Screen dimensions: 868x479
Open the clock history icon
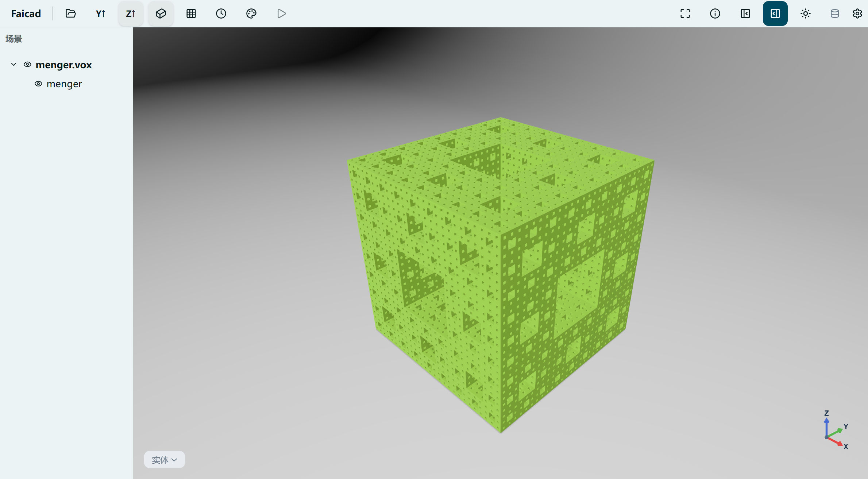[x=221, y=13]
